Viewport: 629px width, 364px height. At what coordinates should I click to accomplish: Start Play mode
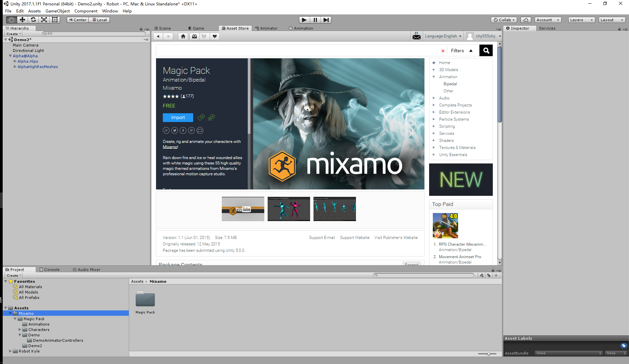tap(304, 20)
